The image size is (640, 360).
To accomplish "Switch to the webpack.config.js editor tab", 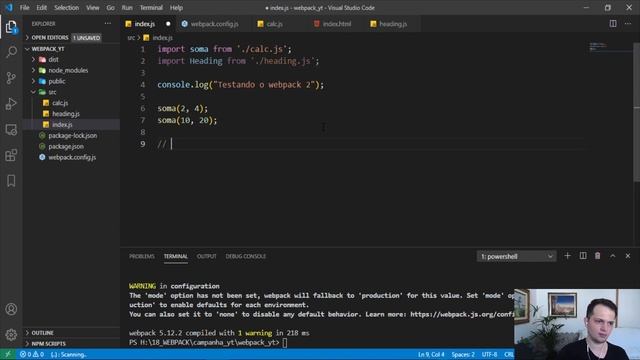I will [215, 24].
